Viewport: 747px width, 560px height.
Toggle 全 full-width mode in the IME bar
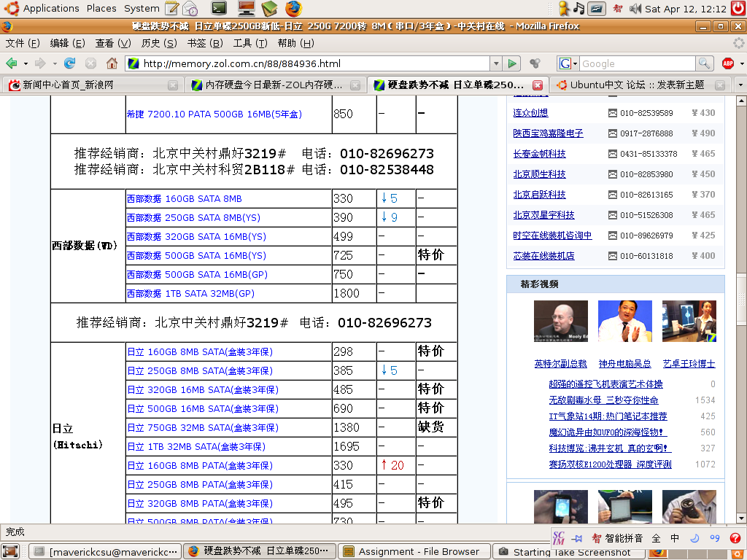pyautogui.click(x=656, y=538)
